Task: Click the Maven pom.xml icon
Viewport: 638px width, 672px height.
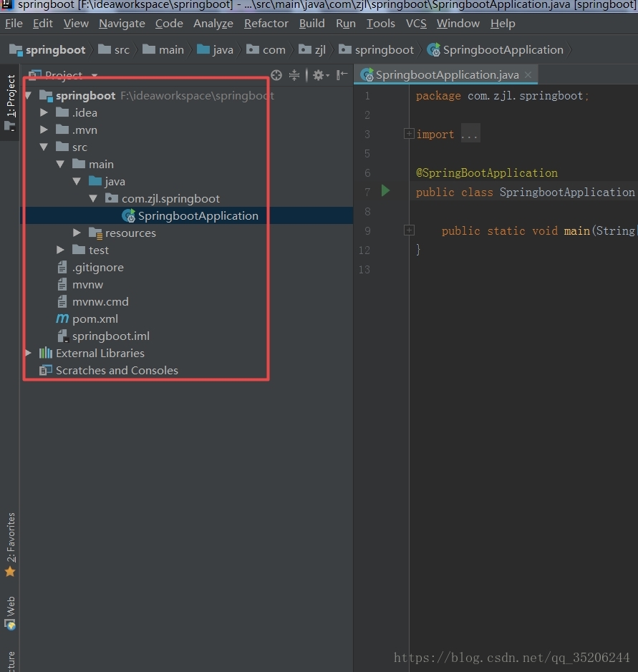Action: pyautogui.click(x=62, y=318)
